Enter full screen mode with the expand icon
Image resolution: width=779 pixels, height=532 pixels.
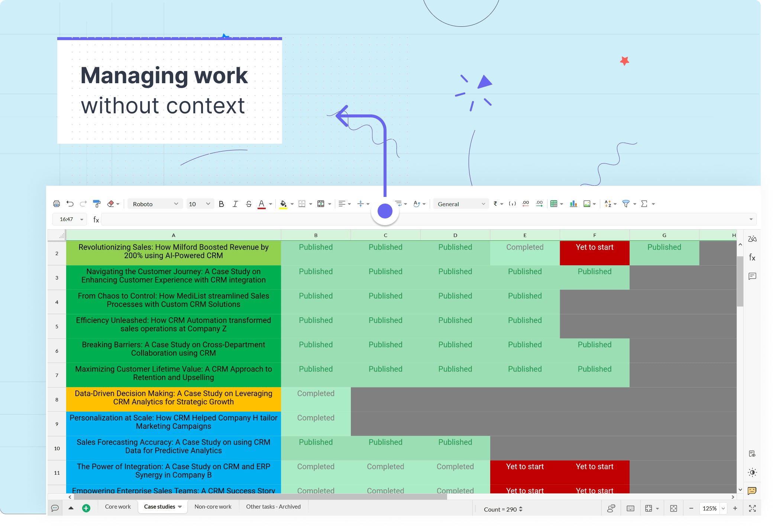tap(752, 509)
